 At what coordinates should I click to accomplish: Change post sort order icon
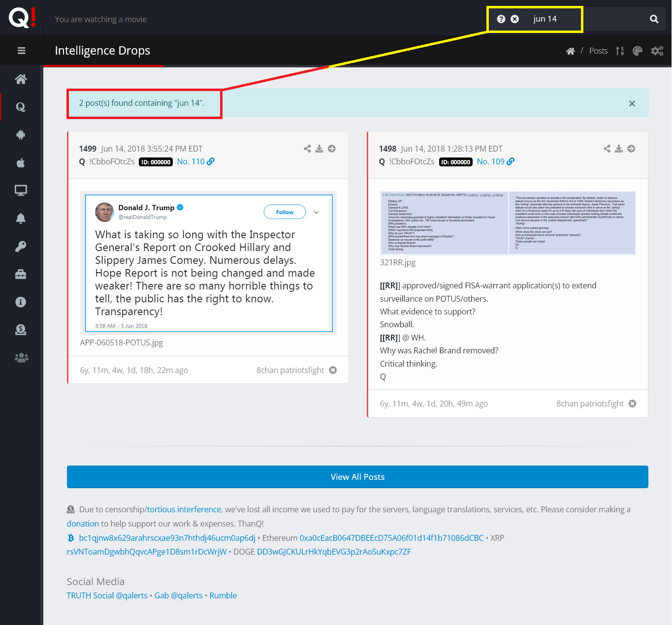(620, 51)
